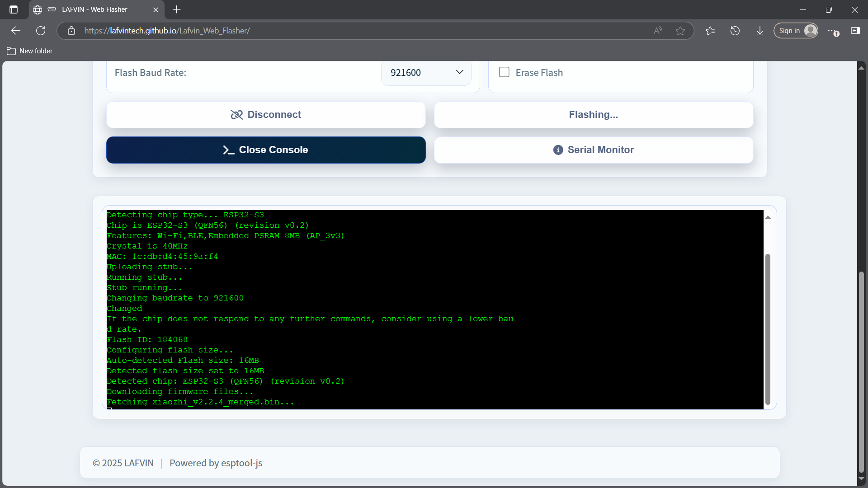Open the New folder bookmark
This screenshot has width=868, height=488.
click(30, 51)
